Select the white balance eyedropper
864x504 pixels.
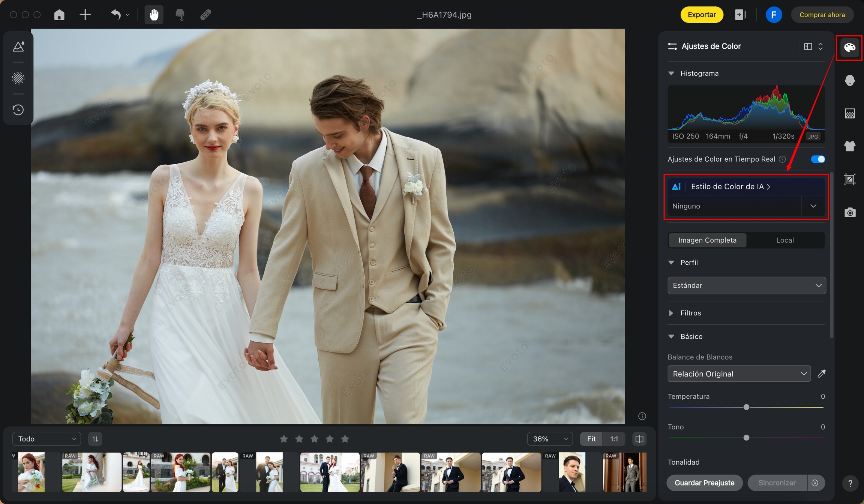coord(821,373)
